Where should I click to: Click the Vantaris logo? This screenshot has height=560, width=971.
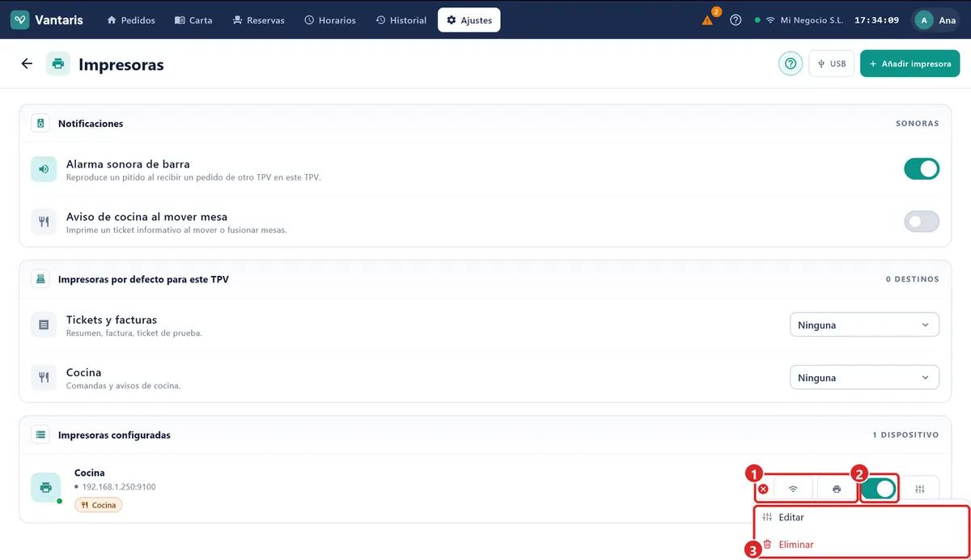(x=47, y=20)
